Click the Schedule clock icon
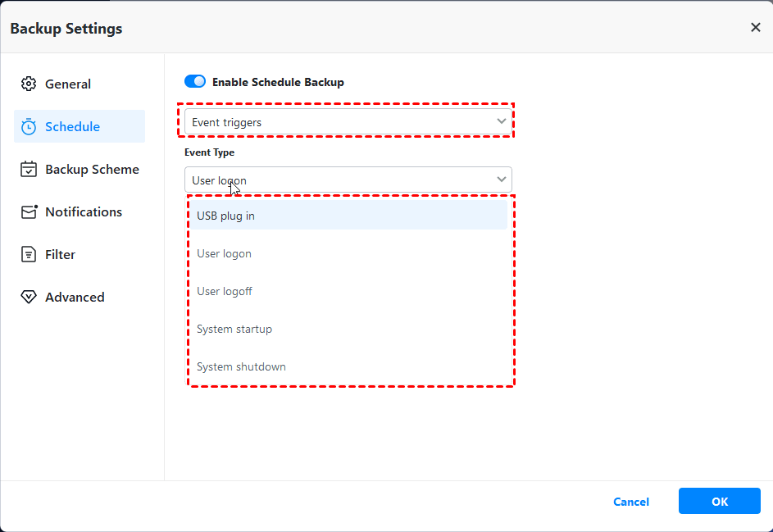This screenshot has height=532, width=773. coord(29,126)
